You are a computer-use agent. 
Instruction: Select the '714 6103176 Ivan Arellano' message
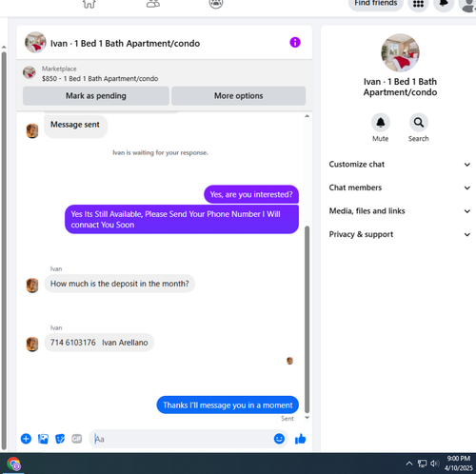click(99, 343)
